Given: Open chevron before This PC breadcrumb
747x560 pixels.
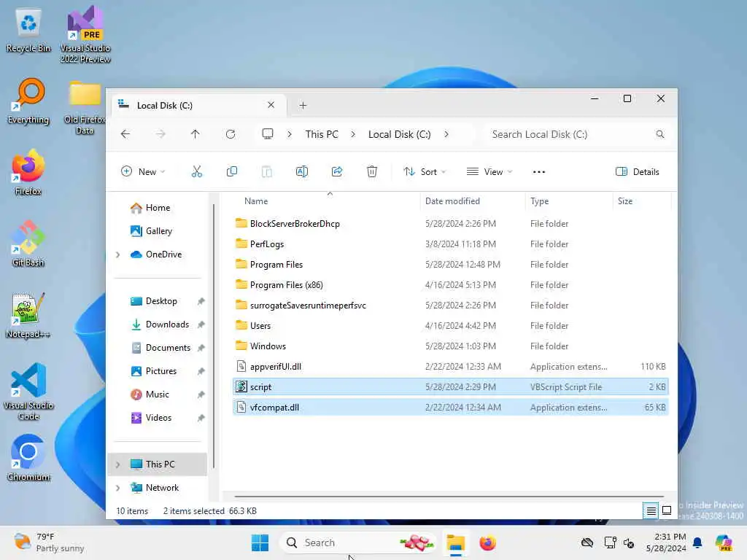Looking at the screenshot, I should pyautogui.click(x=289, y=134).
